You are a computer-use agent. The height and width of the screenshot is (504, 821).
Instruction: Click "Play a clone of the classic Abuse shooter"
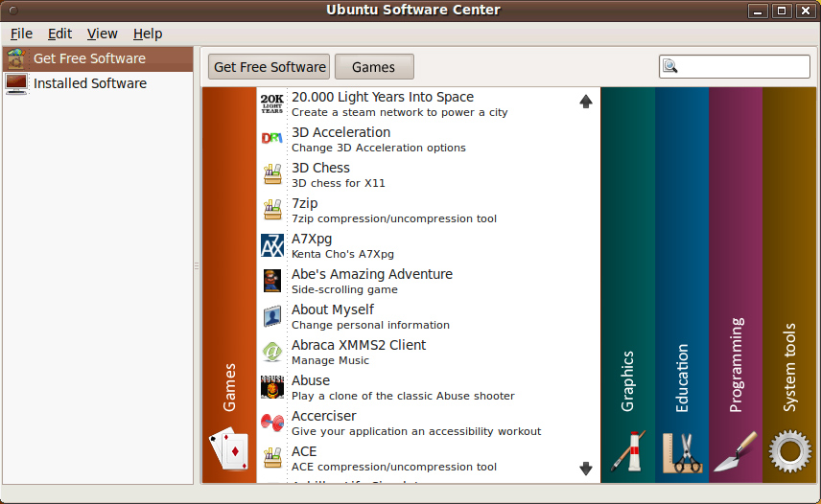click(403, 397)
